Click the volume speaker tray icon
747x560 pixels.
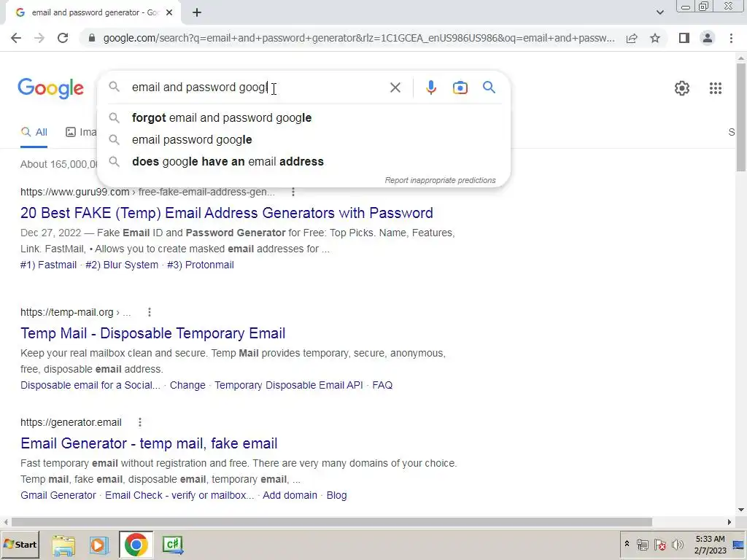tap(677, 544)
